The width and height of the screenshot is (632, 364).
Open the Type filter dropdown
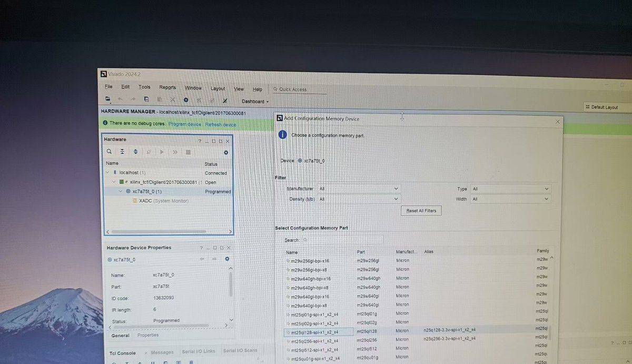[510, 189]
